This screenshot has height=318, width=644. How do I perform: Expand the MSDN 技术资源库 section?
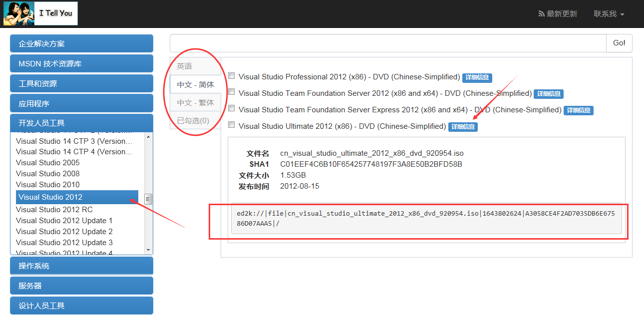click(x=81, y=63)
